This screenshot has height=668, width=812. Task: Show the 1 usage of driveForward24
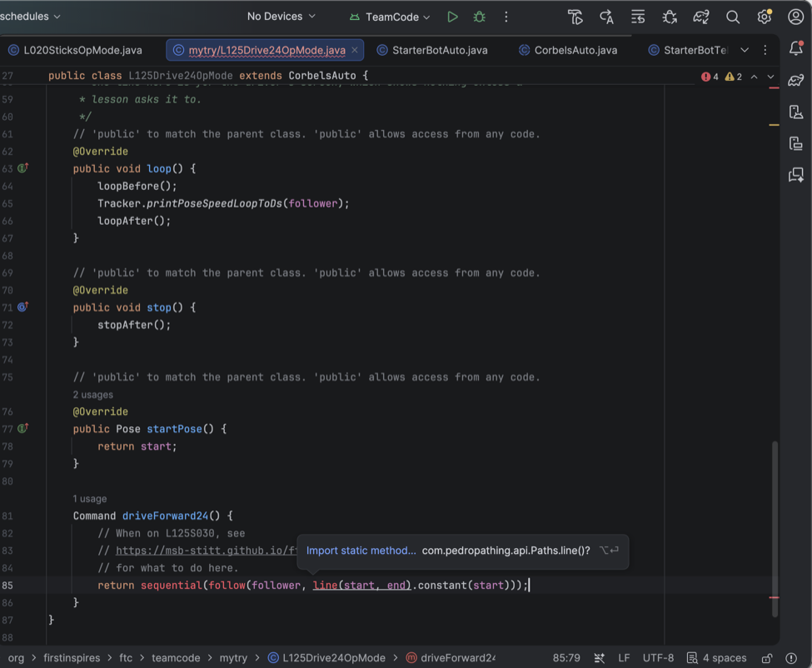click(90, 499)
